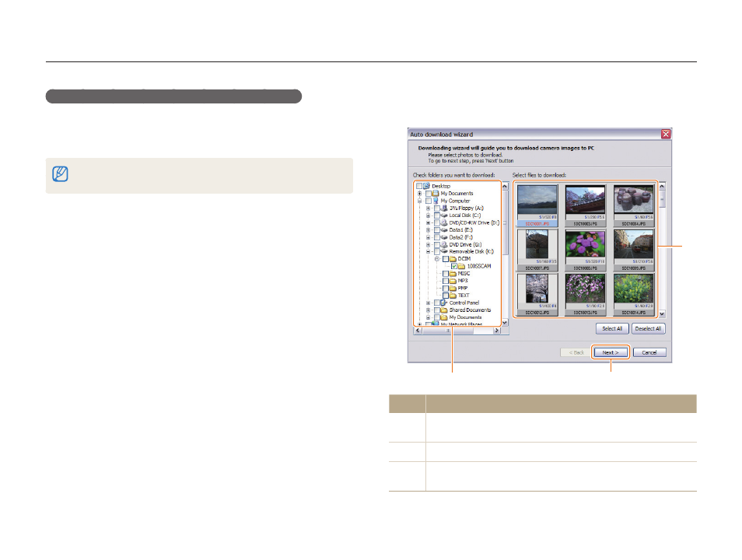Expand the DVD/CD-RW Drive (D:) node
The image size is (742, 560).
coord(429,222)
